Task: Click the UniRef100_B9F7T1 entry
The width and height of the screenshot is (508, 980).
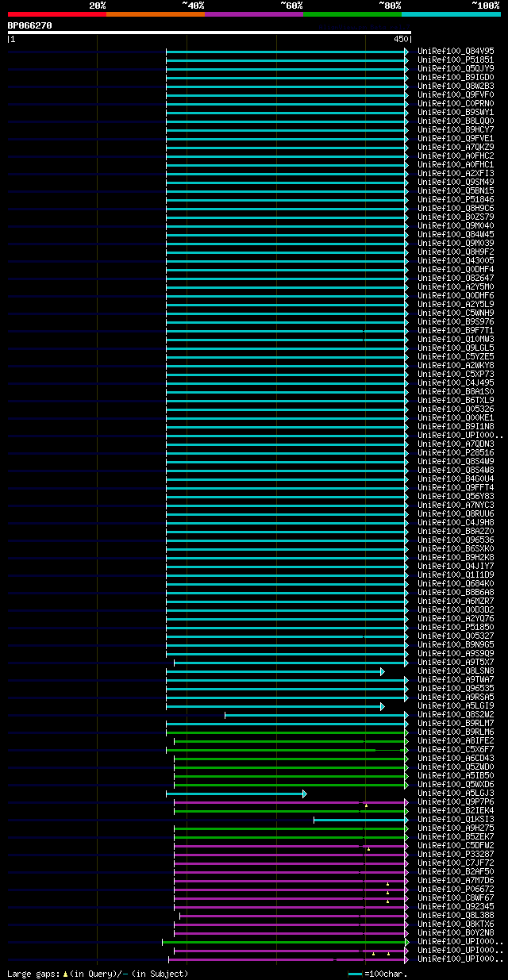Action: [x=456, y=330]
